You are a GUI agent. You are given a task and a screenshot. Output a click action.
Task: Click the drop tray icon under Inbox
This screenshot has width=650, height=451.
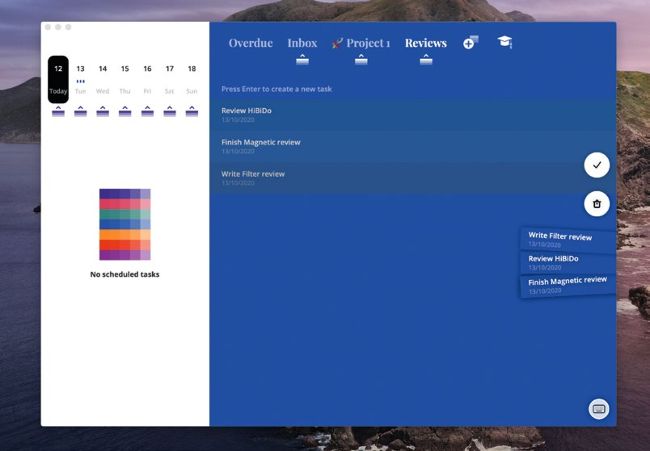(x=302, y=60)
